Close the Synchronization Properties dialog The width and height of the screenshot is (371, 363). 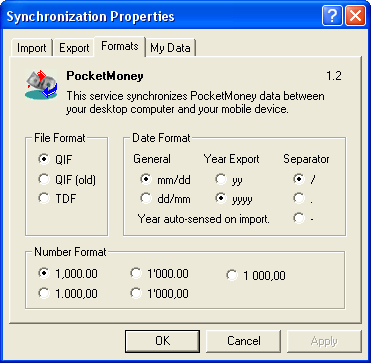[x=355, y=16]
